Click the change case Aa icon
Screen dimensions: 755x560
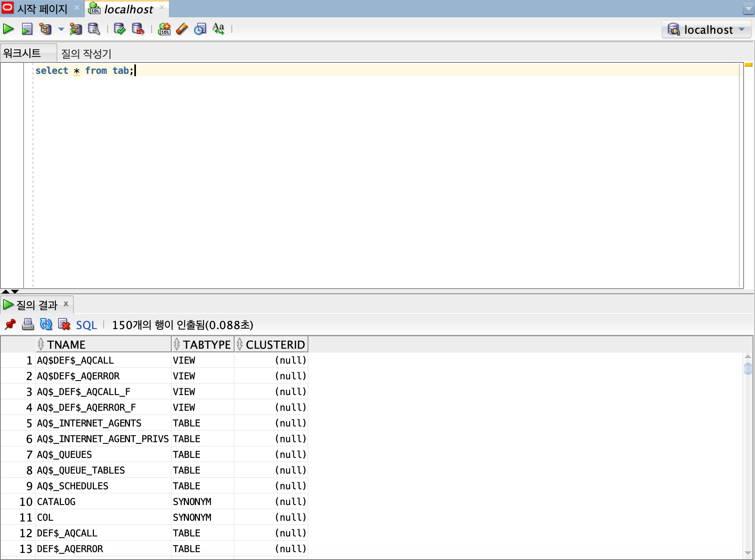[218, 29]
